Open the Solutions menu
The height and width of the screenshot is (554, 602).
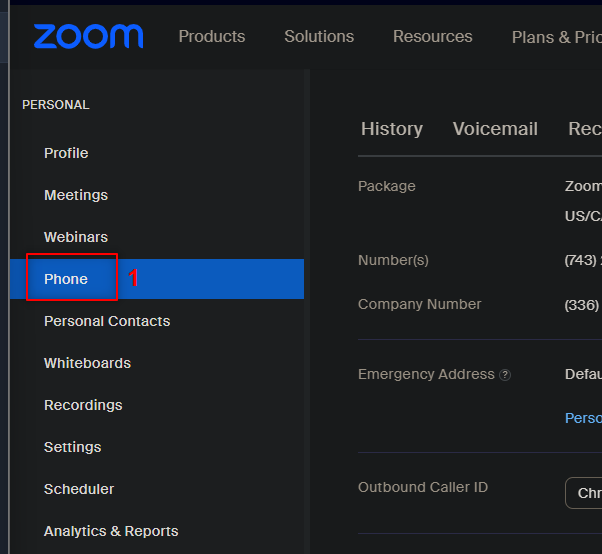click(x=319, y=36)
